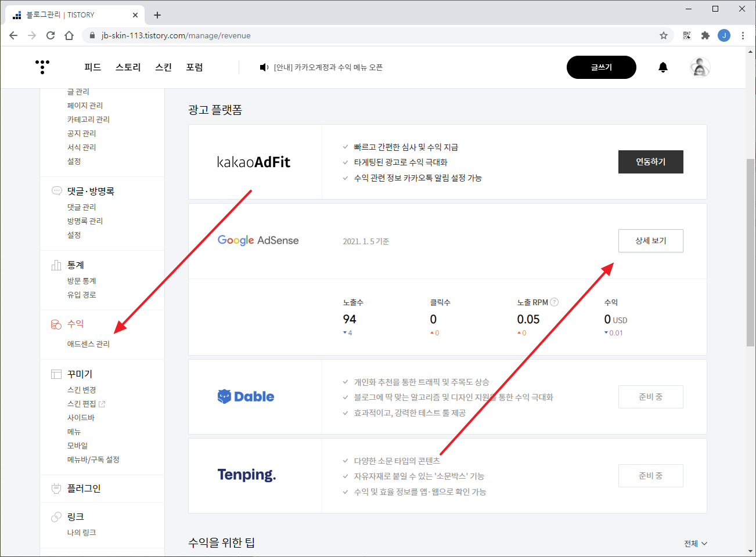The height and width of the screenshot is (557, 756).
Task: Open 나의 링크 in the sidebar
Action: point(82,533)
